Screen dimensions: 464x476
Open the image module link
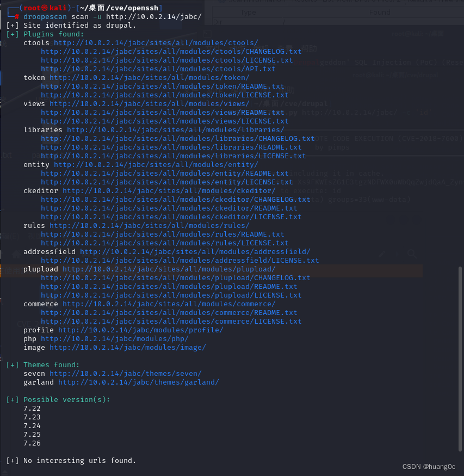coord(127,347)
